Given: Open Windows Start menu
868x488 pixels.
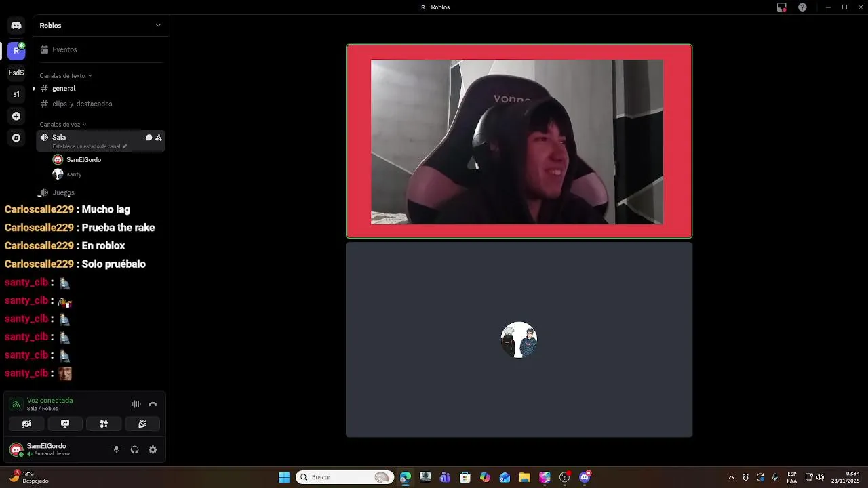Looking at the screenshot, I should pyautogui.click(x=284, y=477).
